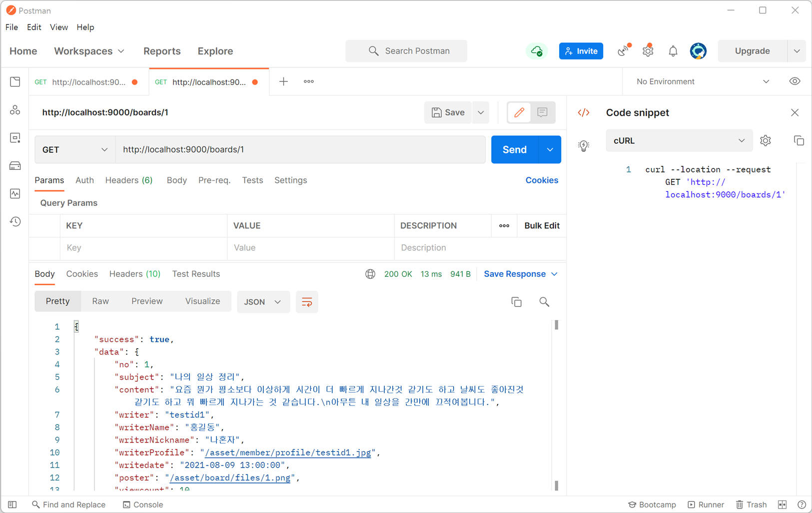Open the Collections sidebar icon
The width and height of the screenshot is (812, 513).
point(15,81)
